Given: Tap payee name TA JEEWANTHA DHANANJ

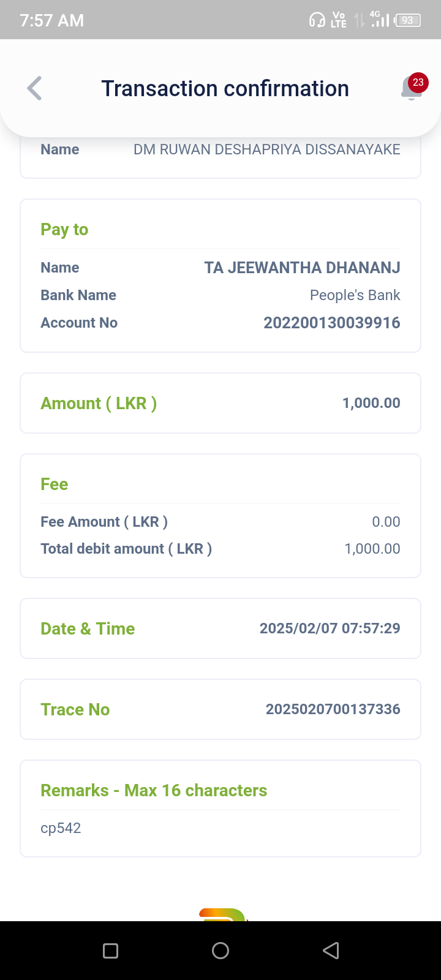Looking at the screenshot, I should pyautogui.click(x=302, y=268).
